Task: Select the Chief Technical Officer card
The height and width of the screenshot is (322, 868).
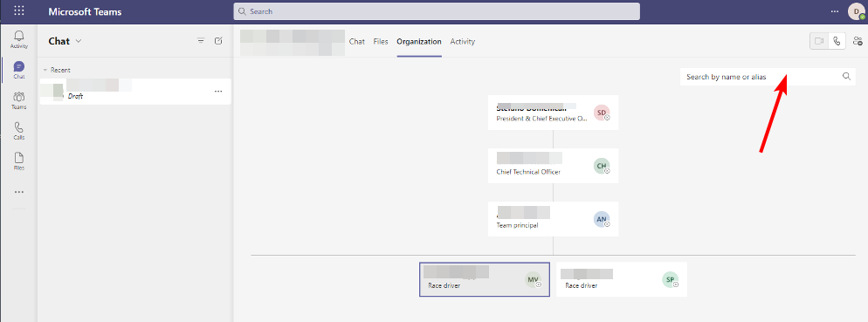Action: [x=553, y=166]
